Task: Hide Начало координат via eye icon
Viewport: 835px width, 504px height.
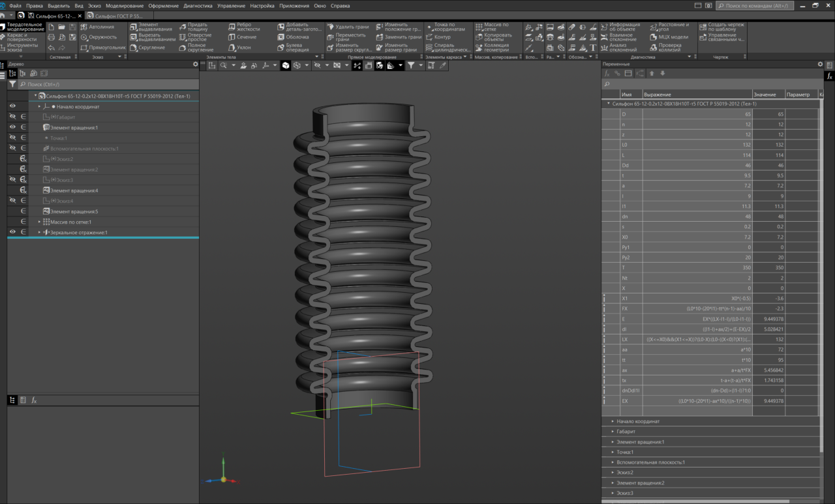Action: tap(12, 106)
